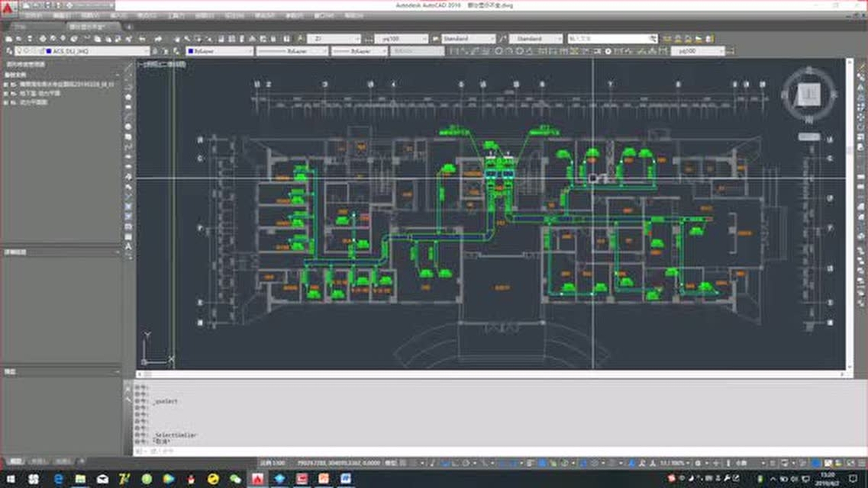Expand the blue ByLayer color dropdown
This screenshot has width=868, height=488.
tap(220, 51)
